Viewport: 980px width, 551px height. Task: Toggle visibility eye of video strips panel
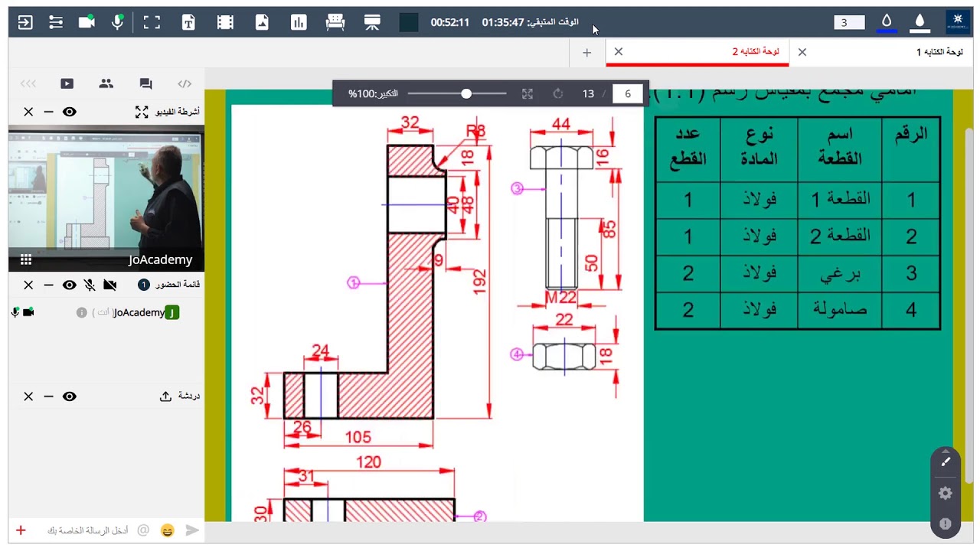pos(70,112)
